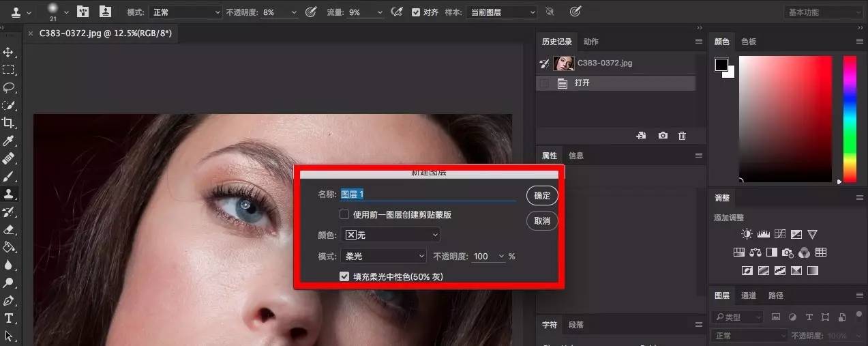Open the 样本 当前图层 dropdown

[x=501, y=12]
